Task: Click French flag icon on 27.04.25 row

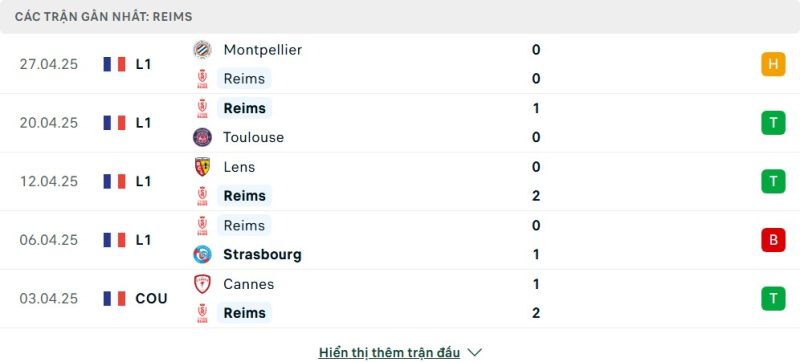Action: click(x=114, y=64)
